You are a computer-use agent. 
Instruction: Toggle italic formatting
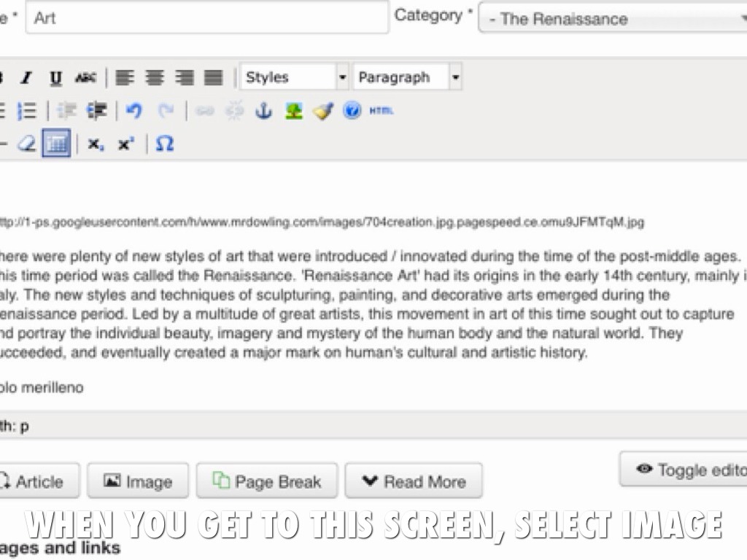[27, 77]
